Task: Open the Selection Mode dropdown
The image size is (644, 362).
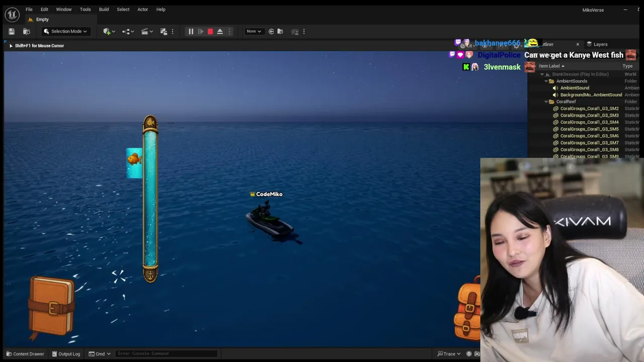Action: click(65, 32)
